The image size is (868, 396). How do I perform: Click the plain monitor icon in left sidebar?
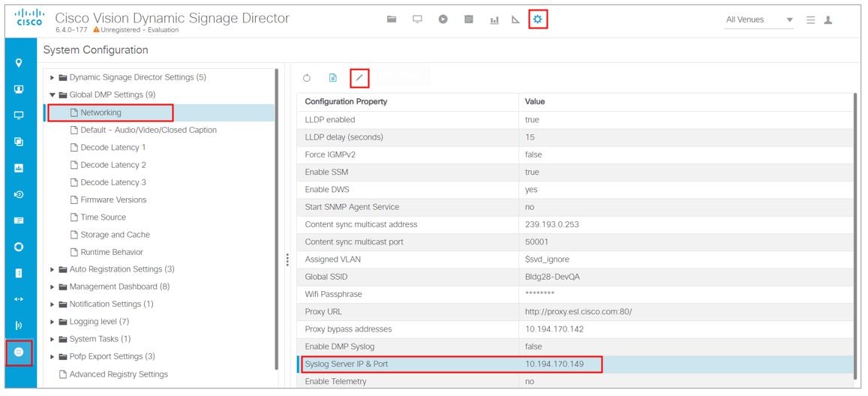pos(19,115)
